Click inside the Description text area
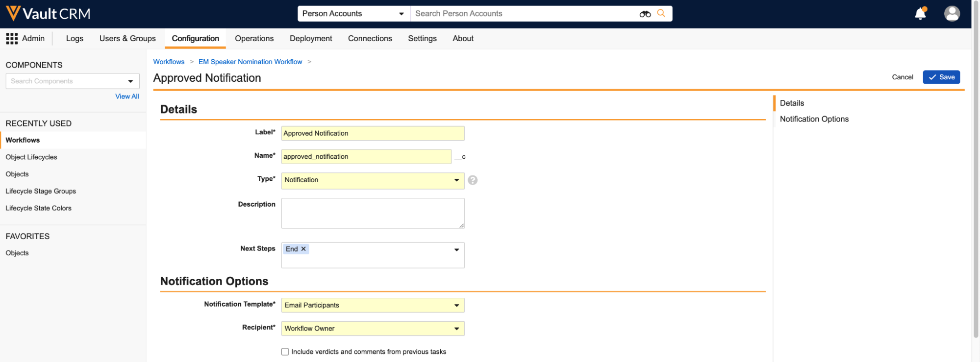 click(373, 213)
